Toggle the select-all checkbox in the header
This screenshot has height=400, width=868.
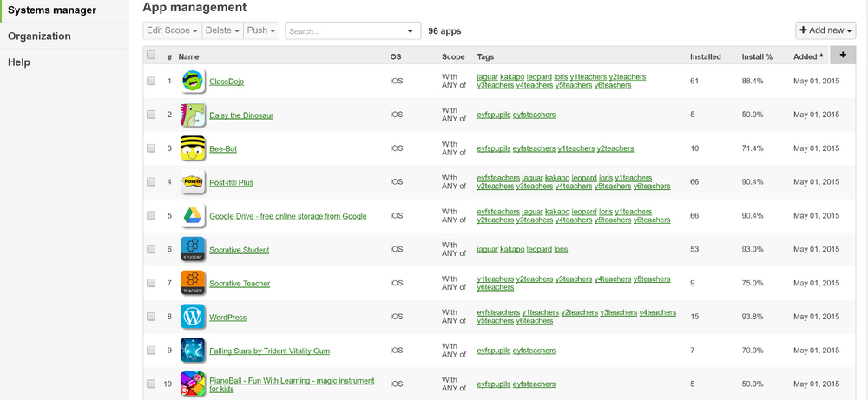151,55
